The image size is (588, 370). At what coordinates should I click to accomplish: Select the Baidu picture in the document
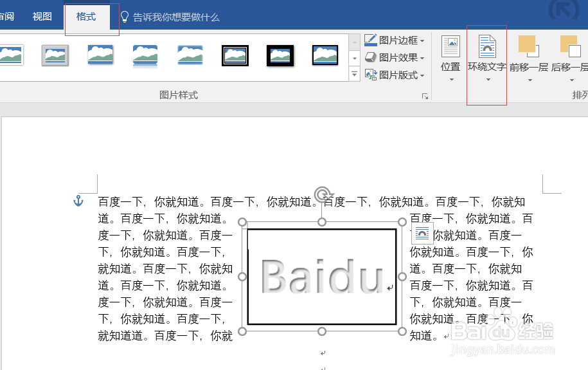coord(322,277)
